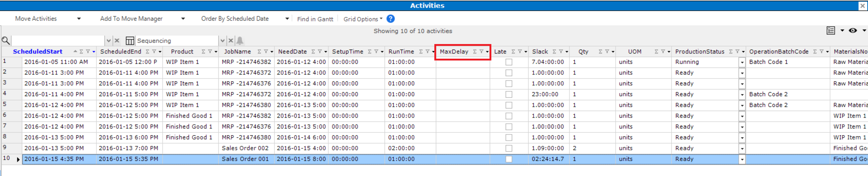Screen dimensions: 868x176
Task: Open the dropdown arrow beside the eye icon
Action: pyautogui.click(x=864, y=31)
